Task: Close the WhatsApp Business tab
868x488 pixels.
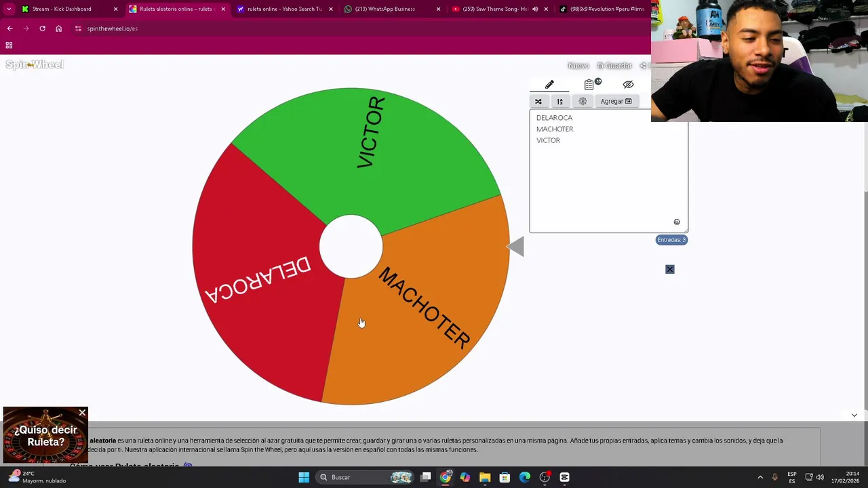Action: pos(438,9)
